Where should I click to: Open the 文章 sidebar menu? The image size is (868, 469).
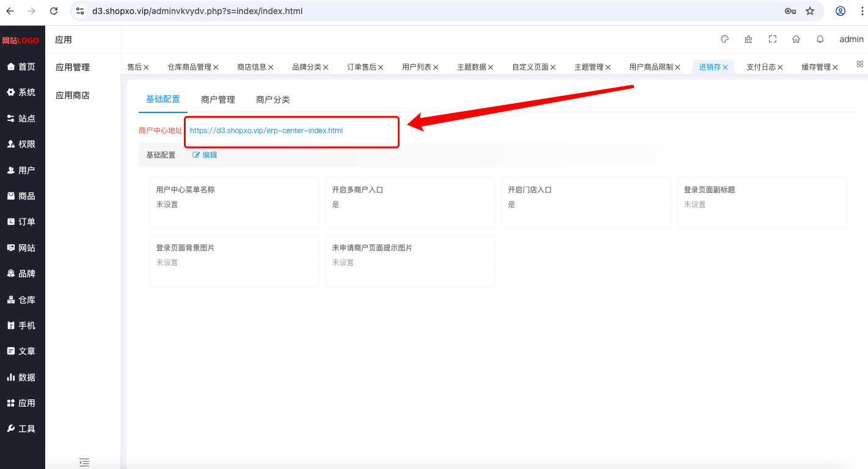(22, 351)
